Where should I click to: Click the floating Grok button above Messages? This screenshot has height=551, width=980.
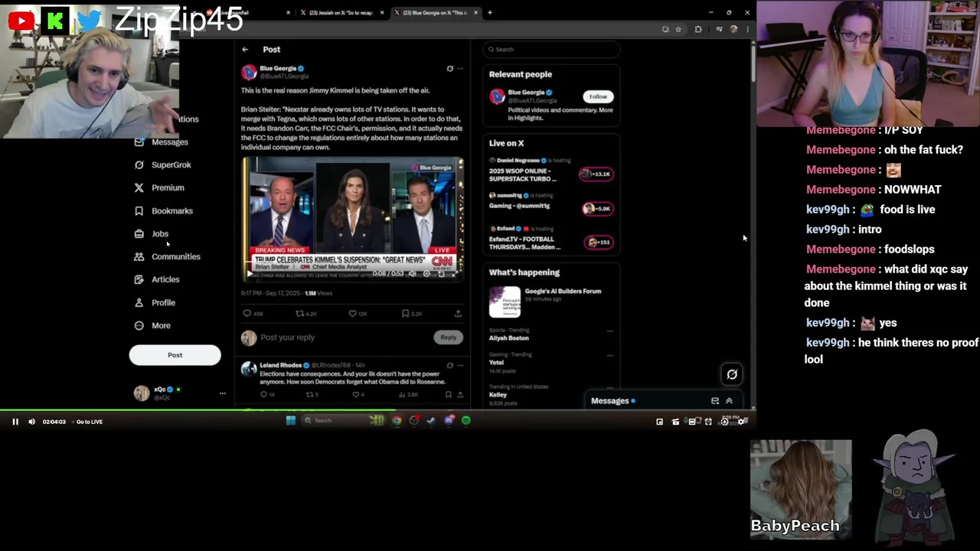tap(732, 374)
